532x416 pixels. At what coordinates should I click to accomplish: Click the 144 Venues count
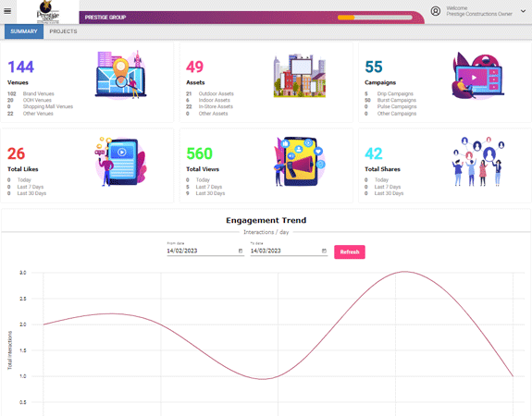tap(20, 67)
